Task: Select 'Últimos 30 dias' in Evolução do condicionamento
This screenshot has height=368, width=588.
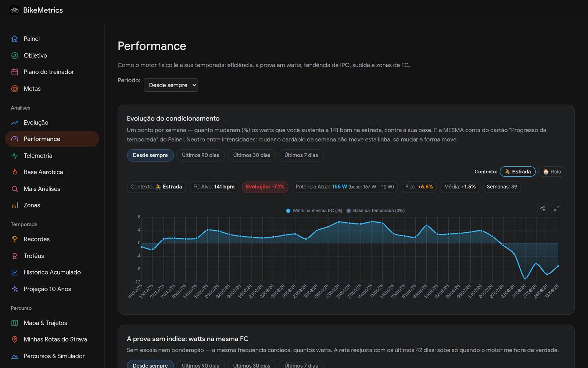Action: [252, 155]
